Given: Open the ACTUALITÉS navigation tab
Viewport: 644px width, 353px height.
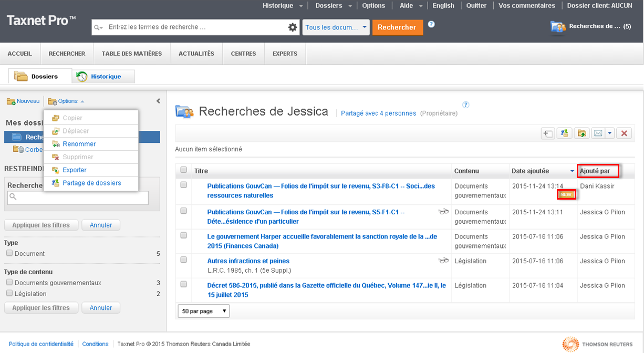Looking at the screenshot, I should pos(196,54).
